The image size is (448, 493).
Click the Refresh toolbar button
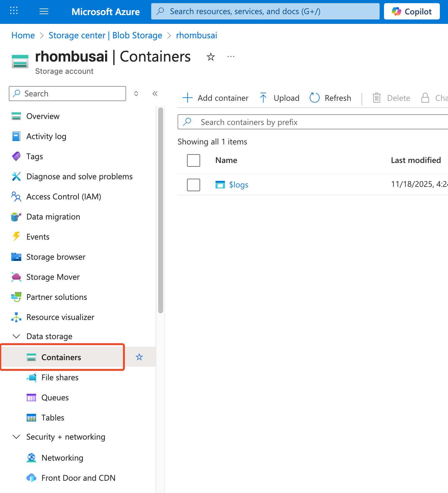330,98
